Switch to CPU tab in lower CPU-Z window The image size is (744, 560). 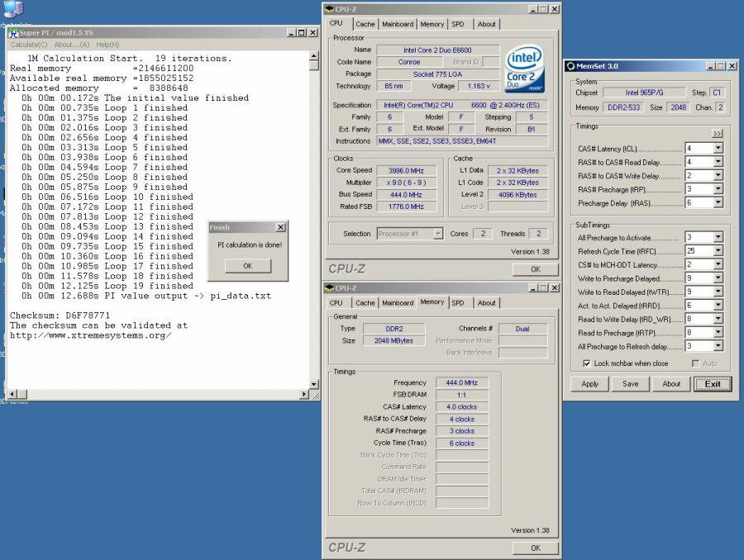tap(336, 303)
